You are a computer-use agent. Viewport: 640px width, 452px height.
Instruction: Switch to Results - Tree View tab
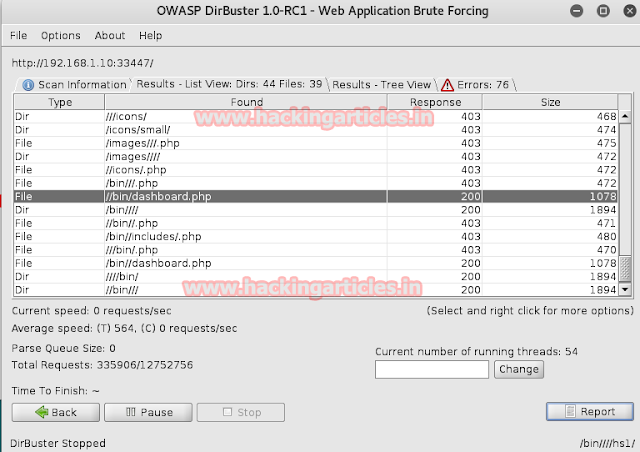381,85
